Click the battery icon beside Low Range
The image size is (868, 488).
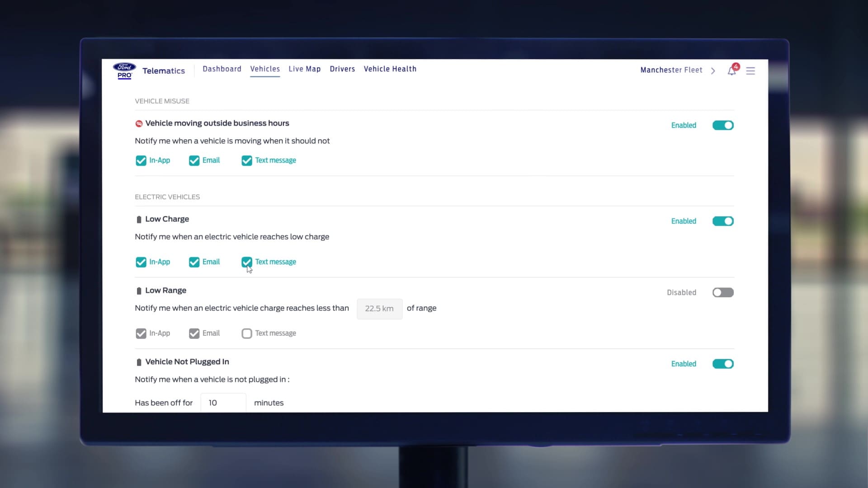click(139, 291)
